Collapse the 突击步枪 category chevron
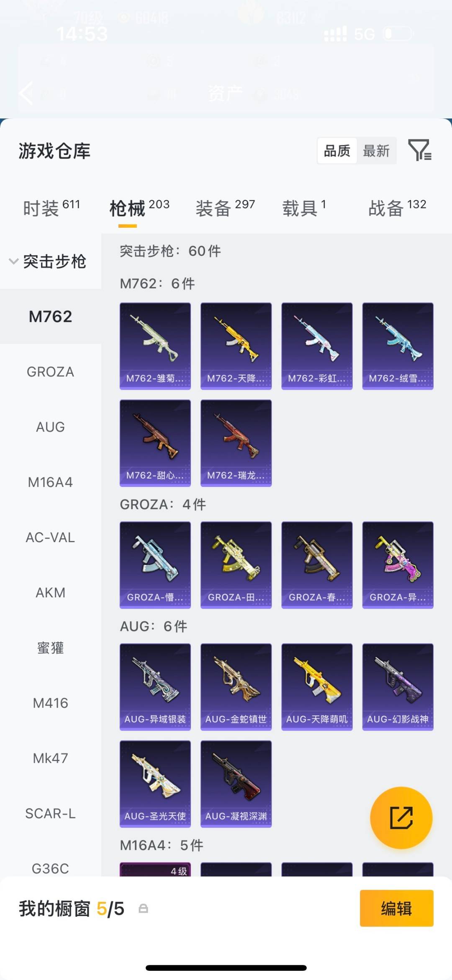The width and height of the screenshot is (452, 980). tap(14, 262)
